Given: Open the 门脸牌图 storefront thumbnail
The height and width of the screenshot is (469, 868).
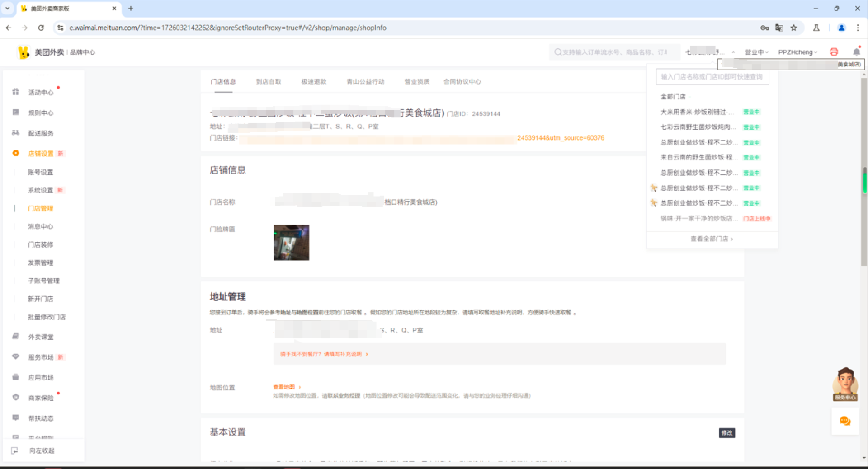Looking at the screenshot, I should pyautogui.click(x=291, y=243).
